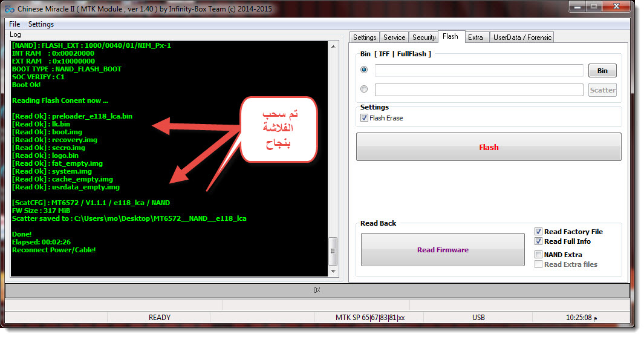Click log line "Read Ok: lk.bin"
Viewport: 644px width, 337px height.
(41, 124)
